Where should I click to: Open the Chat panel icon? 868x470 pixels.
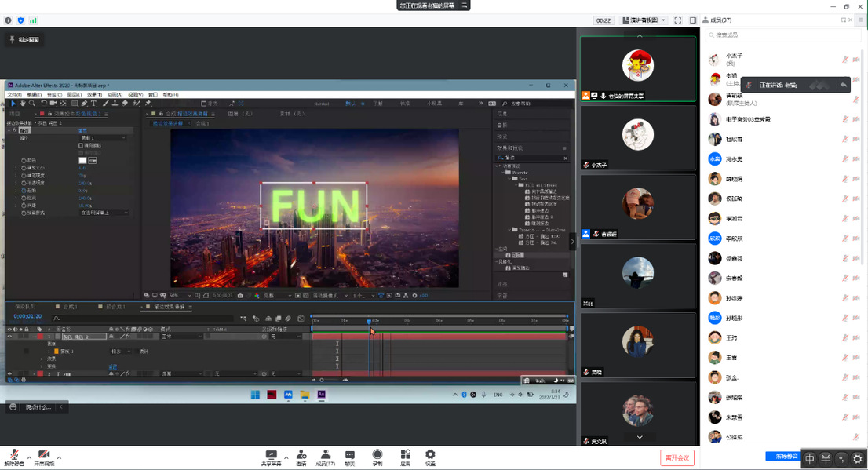click(x=349, y=454)
